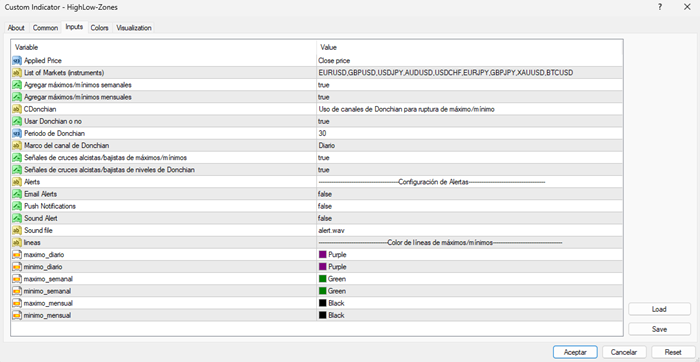Click the Load button
The width and height of the screenshot is (700, 362).
point(659,309)
